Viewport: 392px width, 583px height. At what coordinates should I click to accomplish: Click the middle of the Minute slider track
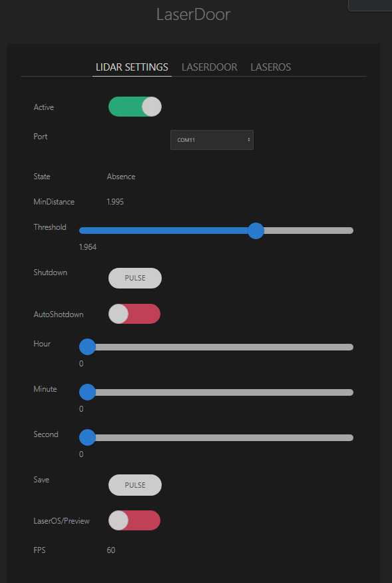click(216, 392)
